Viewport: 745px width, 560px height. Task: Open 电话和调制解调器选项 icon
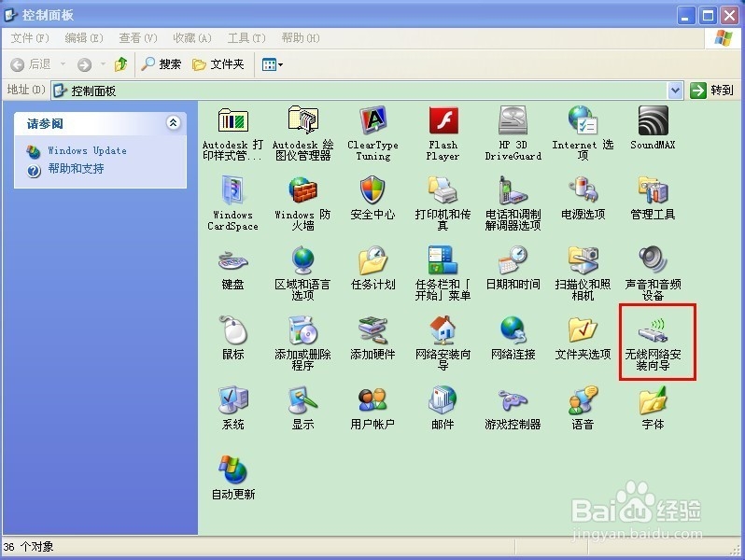[513, 190]
